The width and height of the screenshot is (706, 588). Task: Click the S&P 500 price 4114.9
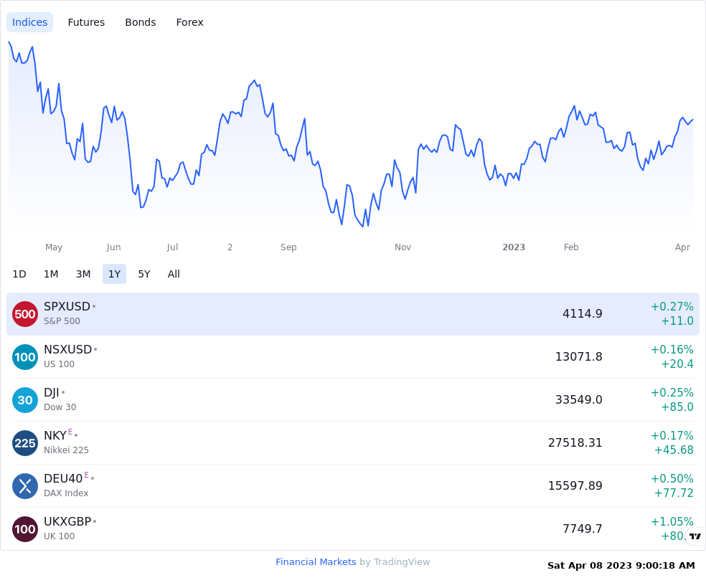(582, 313)
